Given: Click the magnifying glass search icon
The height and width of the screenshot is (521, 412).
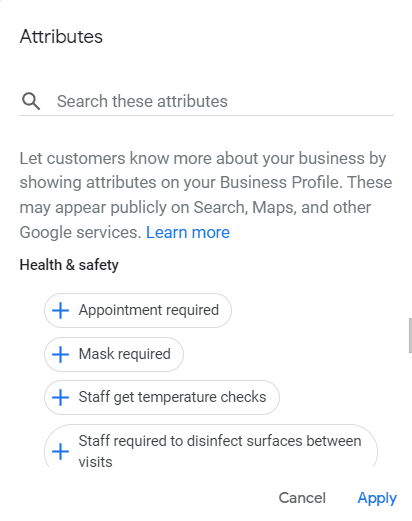Looking at the screenshot, I should click(31, 101).
